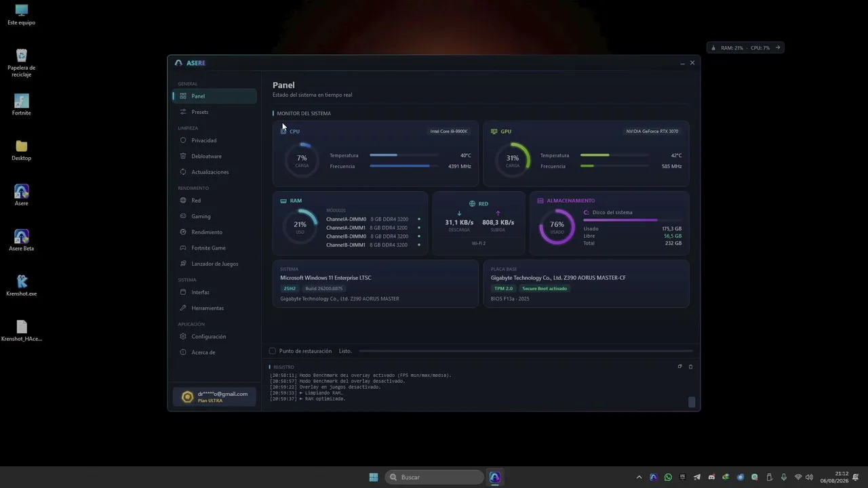The height and width of the screenshot is (488, 868).
Task: Open Lanzador de Juegos section
Action: click(214, 264)
